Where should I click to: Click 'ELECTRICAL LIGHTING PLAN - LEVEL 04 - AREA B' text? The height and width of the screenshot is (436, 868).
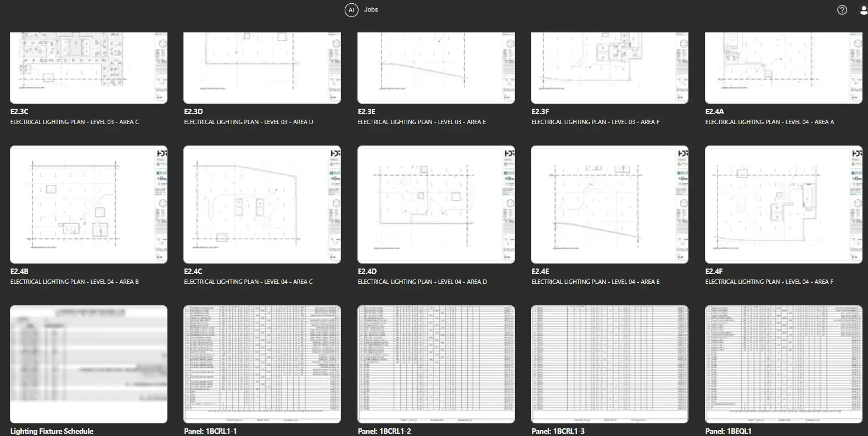click(x=75, y=282)
